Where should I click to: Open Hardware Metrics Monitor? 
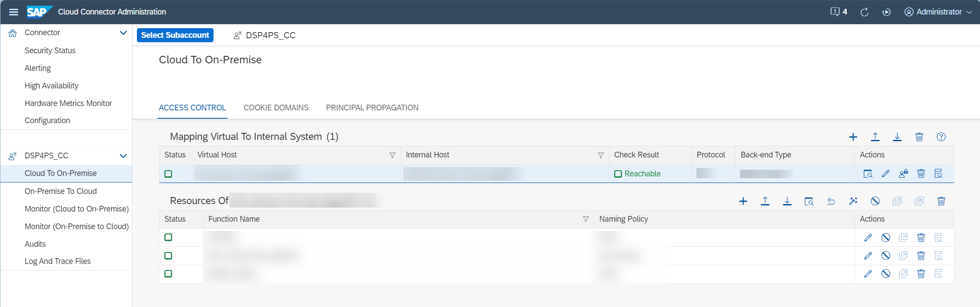tap(68, 103)
